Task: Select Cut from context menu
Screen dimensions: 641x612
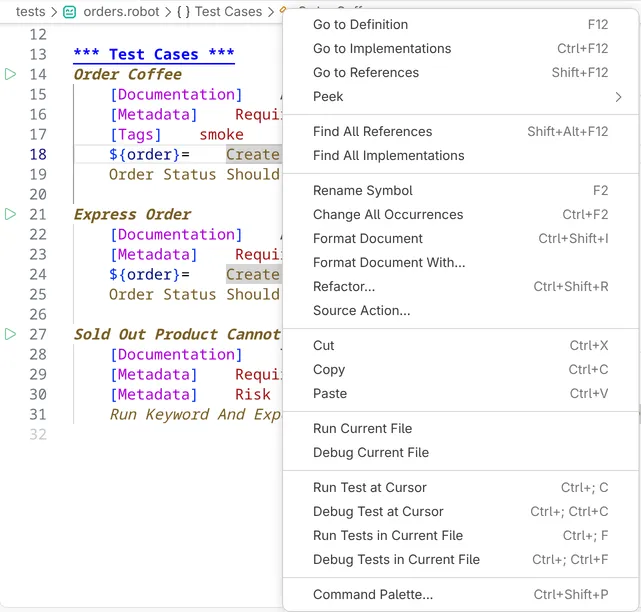Action: [461, 345]
